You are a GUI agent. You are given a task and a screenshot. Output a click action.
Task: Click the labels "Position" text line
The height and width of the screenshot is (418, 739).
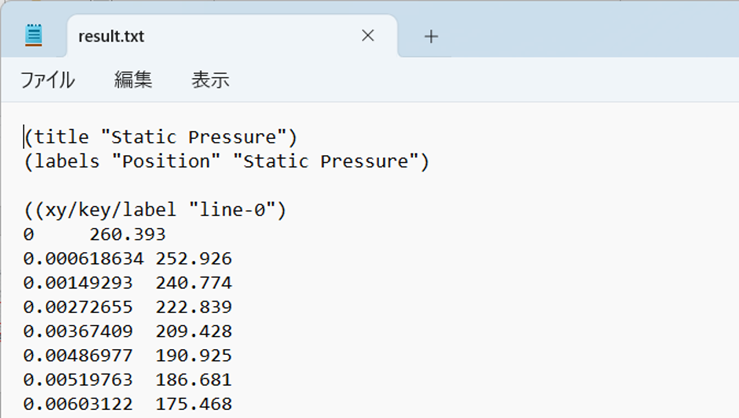pyautogui.click(x=227, y=162)
